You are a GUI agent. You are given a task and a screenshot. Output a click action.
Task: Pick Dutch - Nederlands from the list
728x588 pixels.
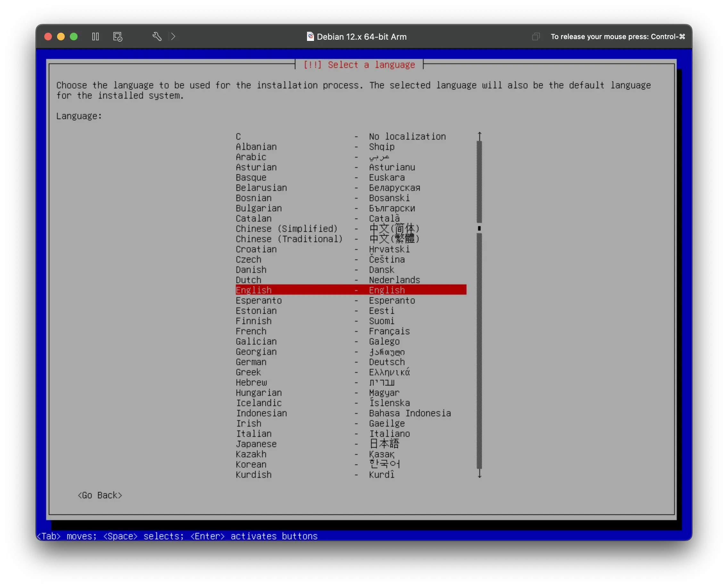351,280
